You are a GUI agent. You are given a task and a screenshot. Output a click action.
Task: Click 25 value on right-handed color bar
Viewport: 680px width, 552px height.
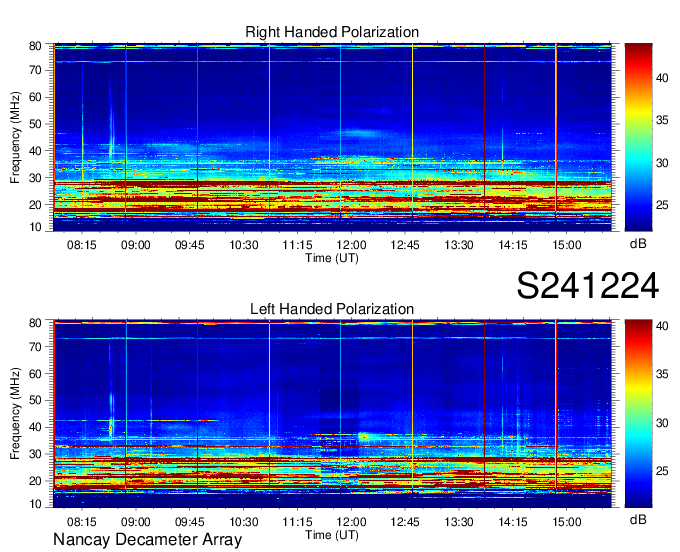point(662,205)
